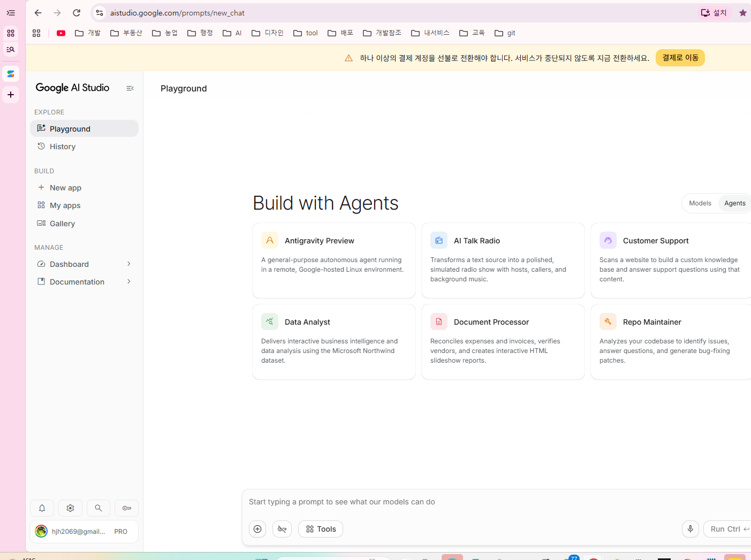Image resolution: width=751 pixels, height=560 pixels.
Task: Open the 부동산 bookmarks folder
Action: (x=126, y=33)
